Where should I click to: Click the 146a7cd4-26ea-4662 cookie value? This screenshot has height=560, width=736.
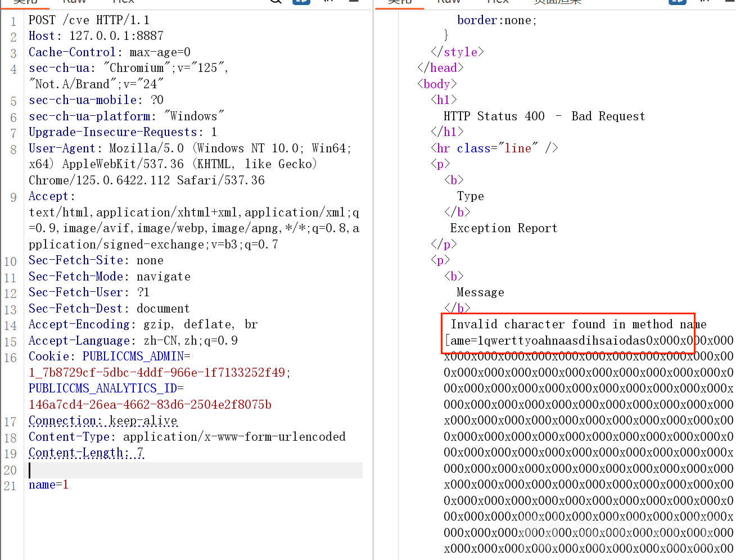[x=150, y=405]
